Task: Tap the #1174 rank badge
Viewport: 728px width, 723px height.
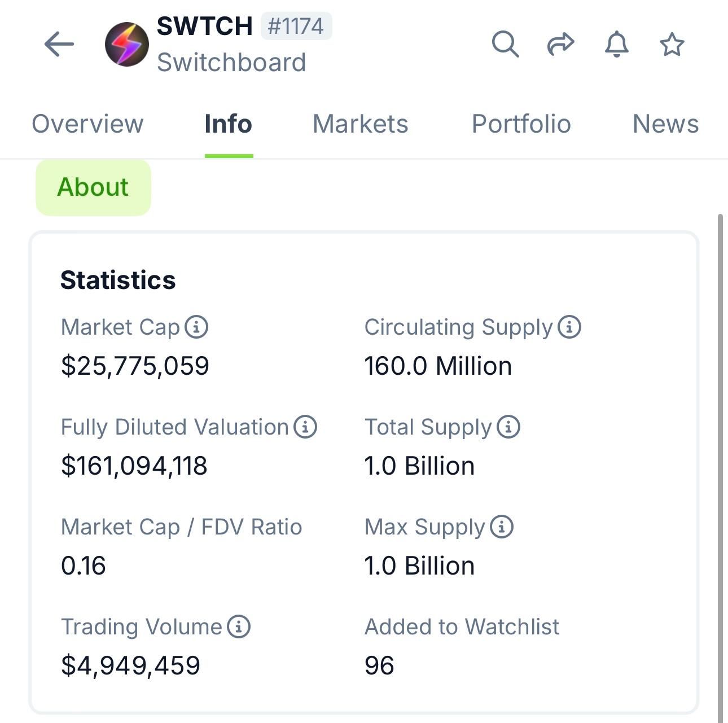Action: pos(296,27)
